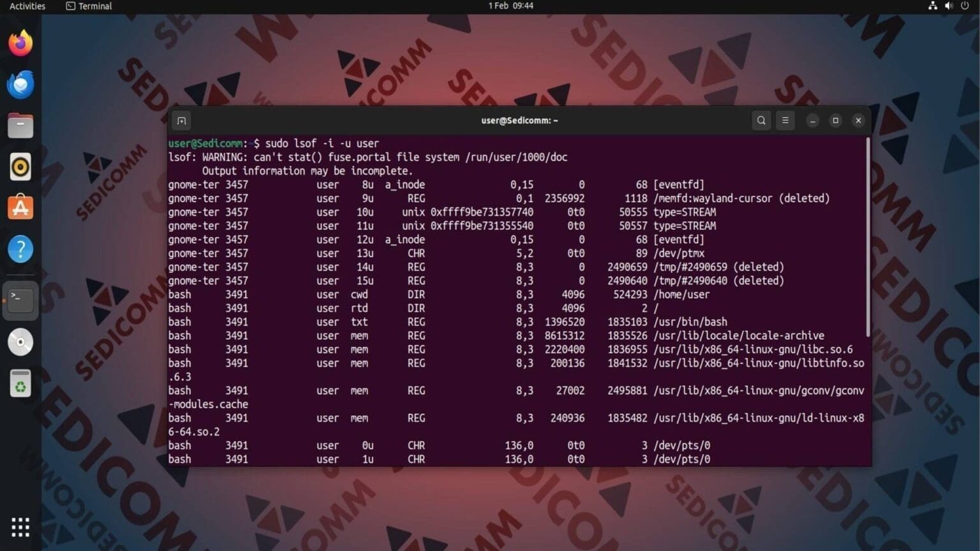The width and height of the screenshot is (980, 551).
Task: Open Ubuntu Software center
Action: click(20, 207)
